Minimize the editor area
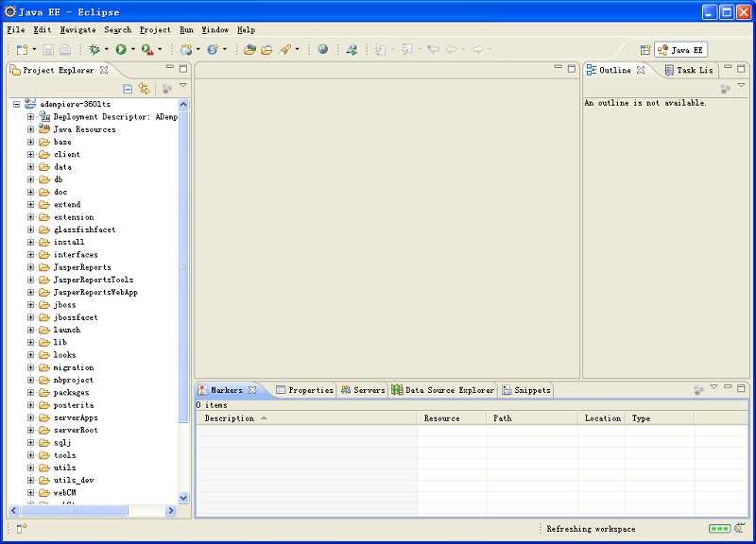The height and width of the screenshot is (544, 756). coord(558,66)
